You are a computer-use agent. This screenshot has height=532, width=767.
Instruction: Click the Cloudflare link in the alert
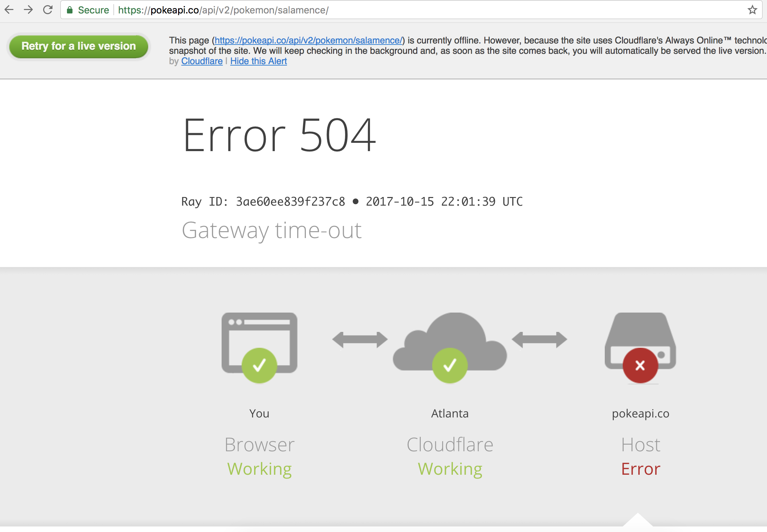point(202,61)
